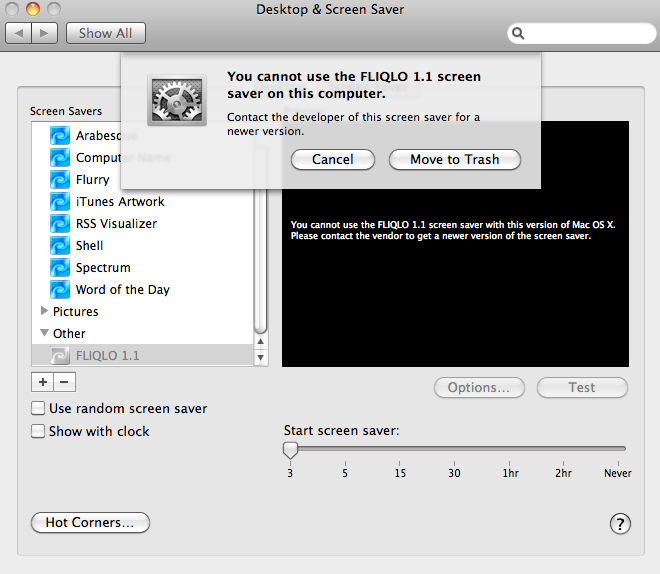Select the Shell row text
This screenshot has height=574, width=660.
point(89,245)
